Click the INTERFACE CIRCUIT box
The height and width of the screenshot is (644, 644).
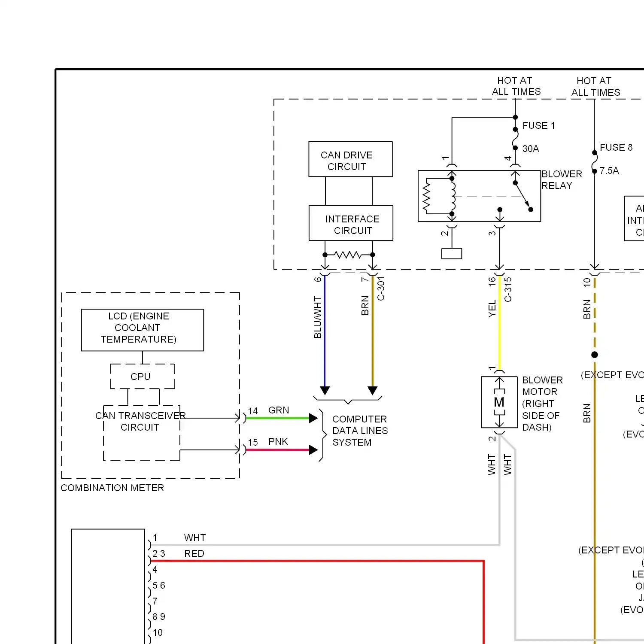point(351,223)
